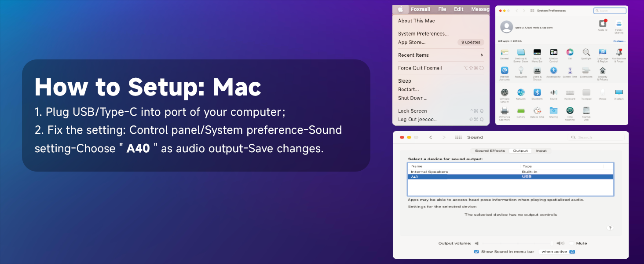
Task: Uncheck Show Sound in menu bar
Action: pos(476,252)
